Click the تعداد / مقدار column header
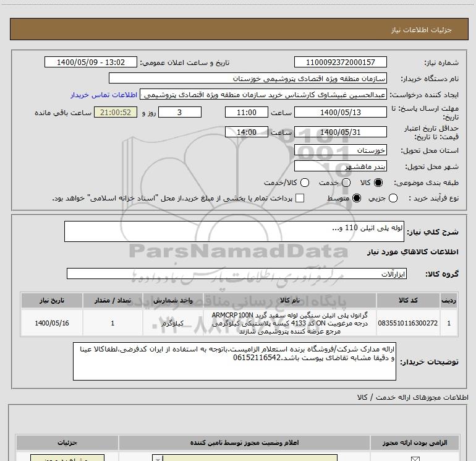Viewport: 476px width, 461px height. pyautogui.click(x=113, y=300)
